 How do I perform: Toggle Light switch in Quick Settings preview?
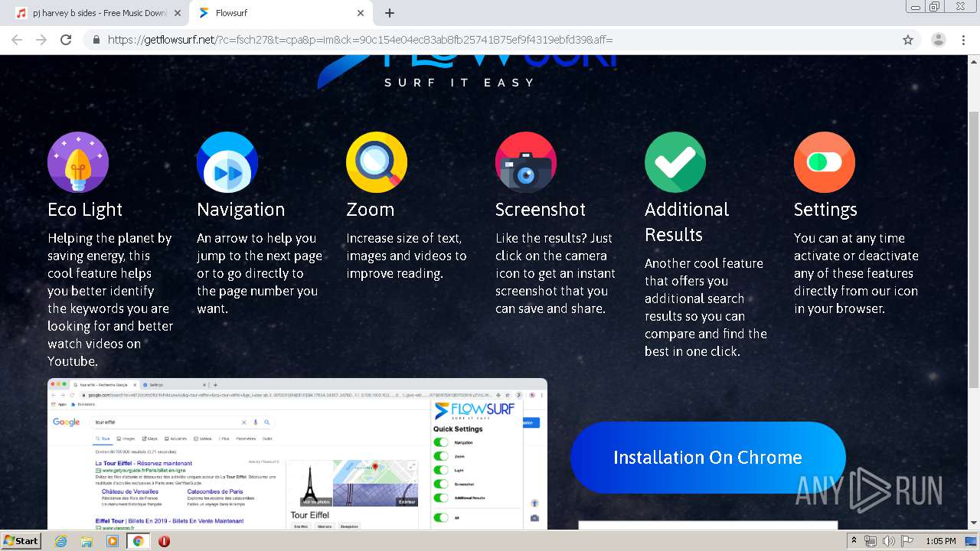click(x=441, y=470)
